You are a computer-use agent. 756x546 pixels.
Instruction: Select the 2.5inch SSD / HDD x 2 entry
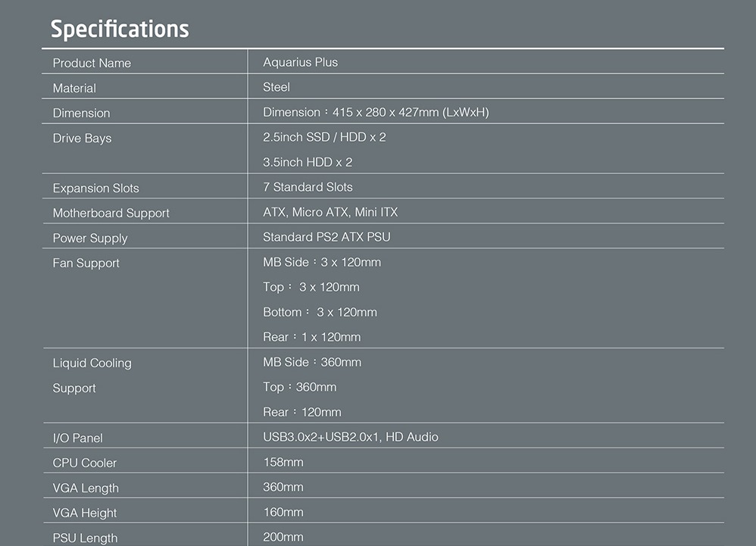coord(324,137)
